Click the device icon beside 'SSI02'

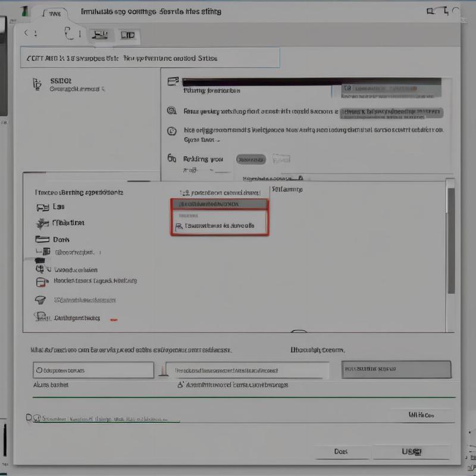coord(36,83)
